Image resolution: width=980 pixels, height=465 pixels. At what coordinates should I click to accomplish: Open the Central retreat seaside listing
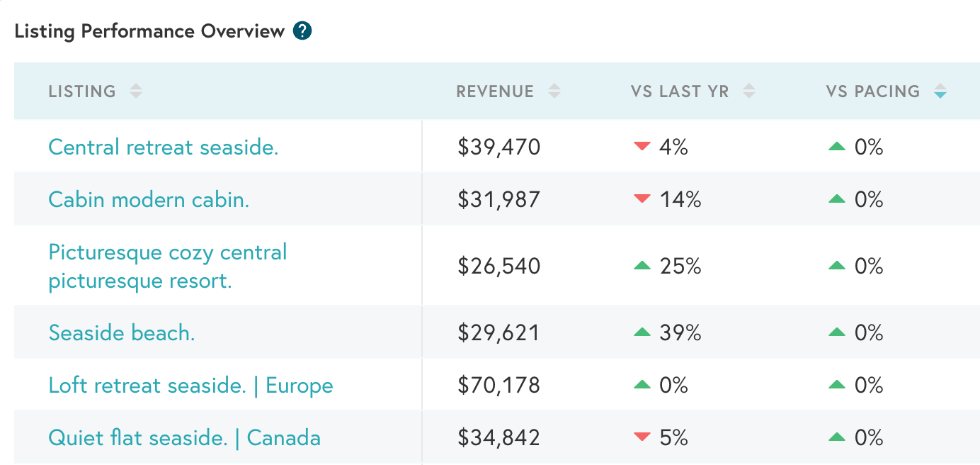(164, 147)
